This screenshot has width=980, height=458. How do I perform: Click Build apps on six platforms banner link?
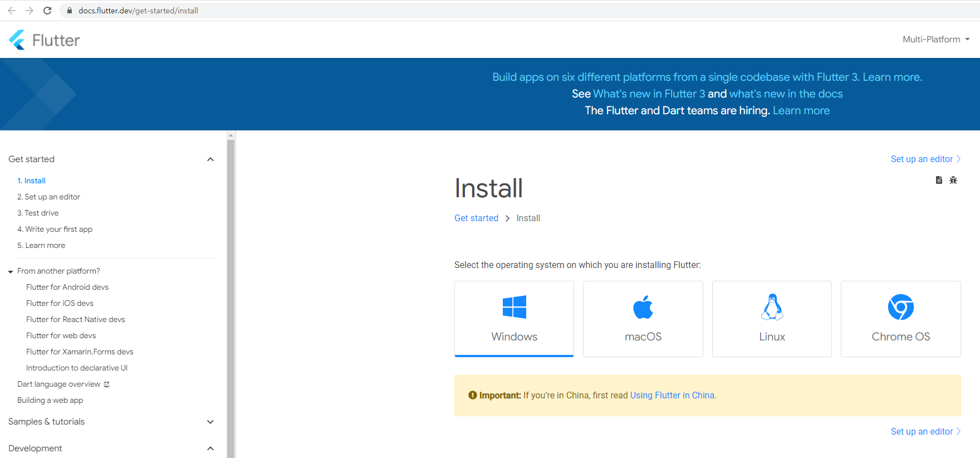tap(707, 77)
